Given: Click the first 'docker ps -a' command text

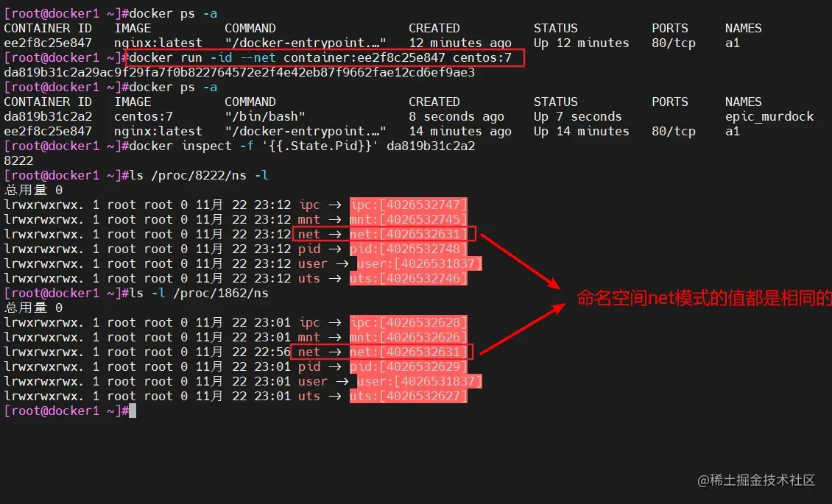Looking at the screenshot, I should coord(173,13).
